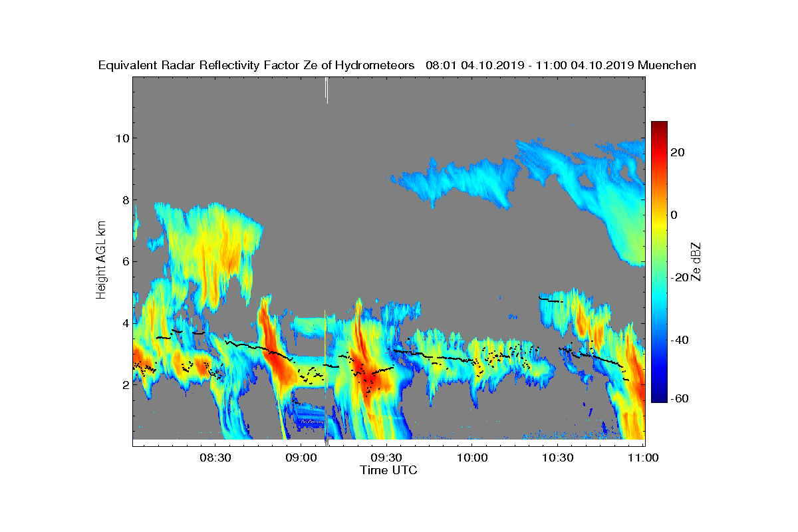Click the height tick label 2
798x532 pixels.
click(124, 384)
